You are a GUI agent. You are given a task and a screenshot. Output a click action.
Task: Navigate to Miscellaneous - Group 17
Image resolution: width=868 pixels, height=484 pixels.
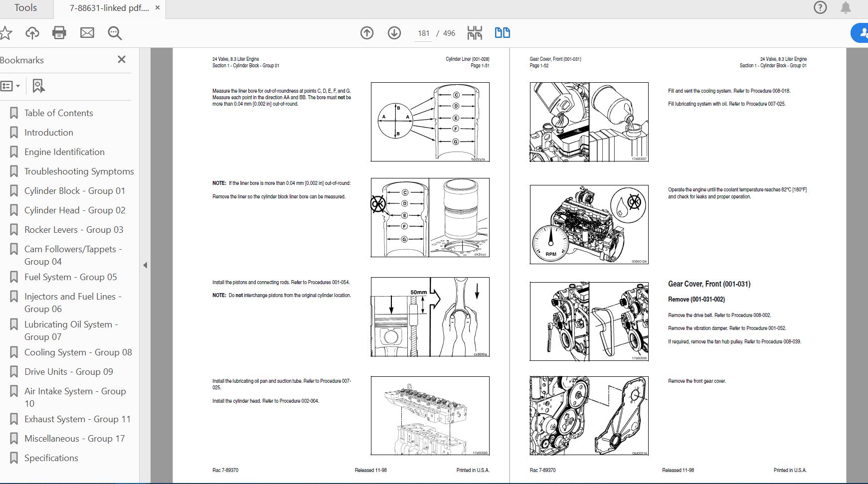coord(75,439)
